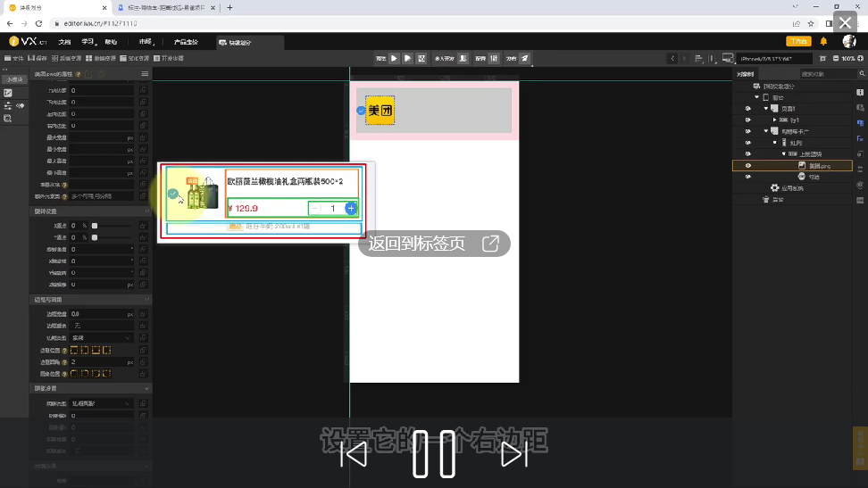Close the video overlay with the X

tap(845, 22)
